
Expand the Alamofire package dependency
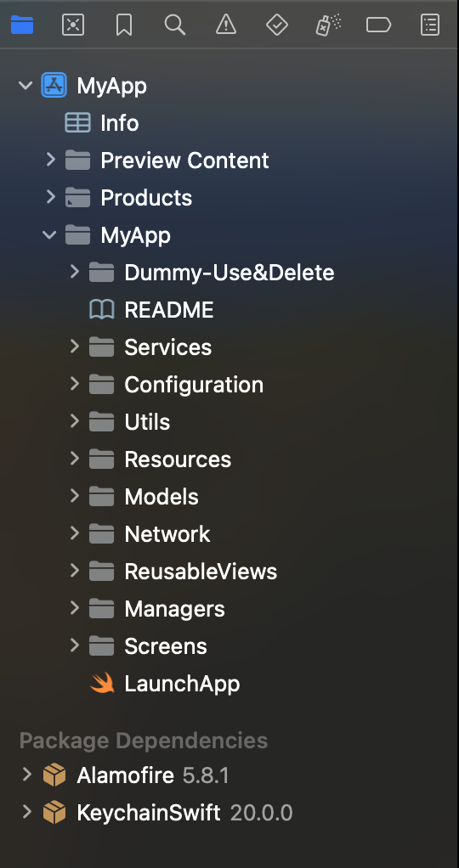click(26, 775)
